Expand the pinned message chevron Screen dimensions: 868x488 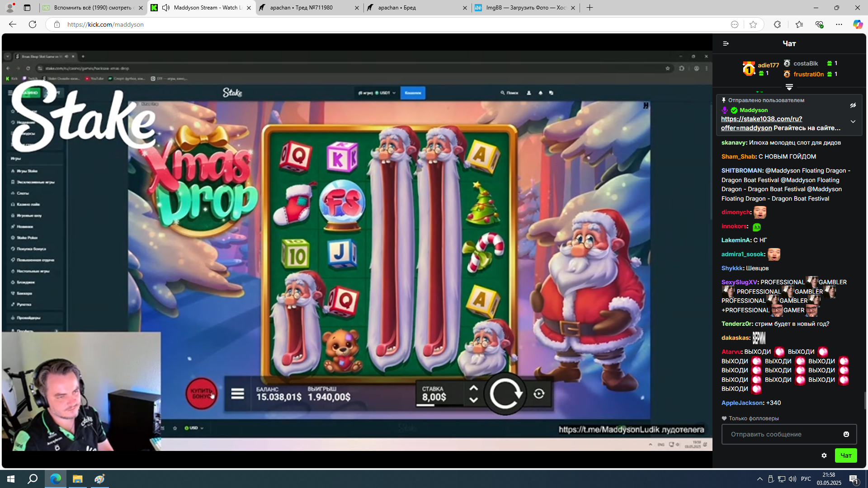coord(853,122)
